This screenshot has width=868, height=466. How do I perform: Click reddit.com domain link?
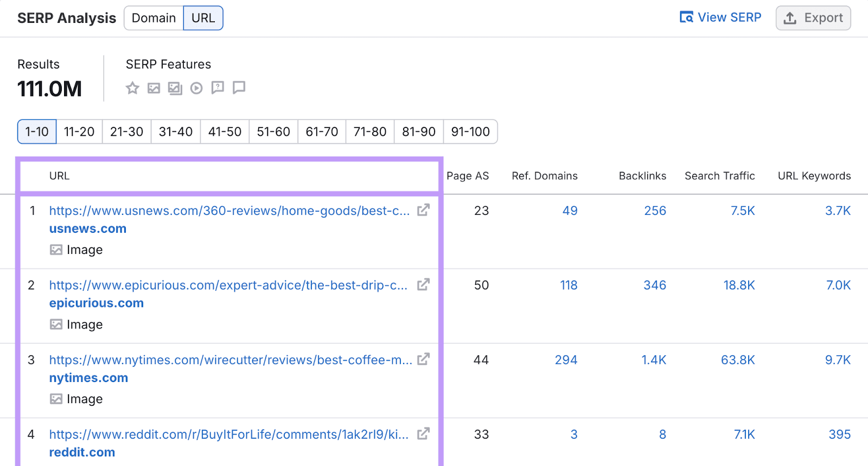coord(82,452)
